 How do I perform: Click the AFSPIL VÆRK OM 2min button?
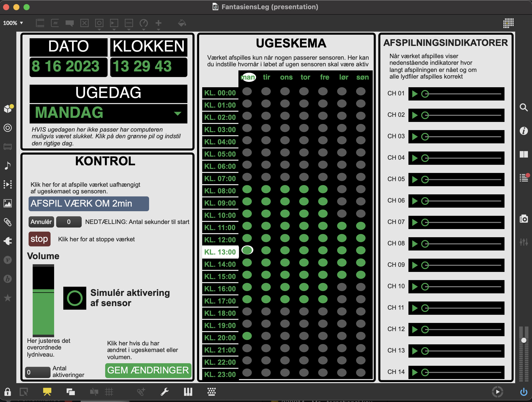click(x=89, y=204)
